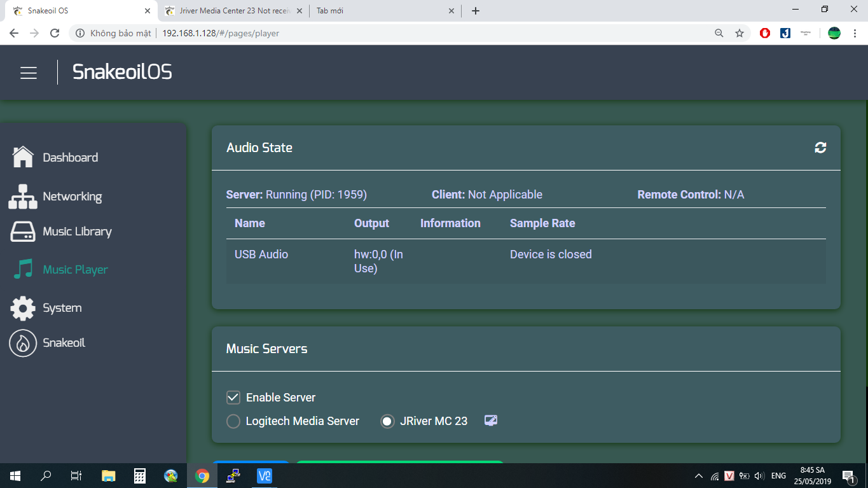This screenshot has height=488, width=868.
Task: Open the Dashboard page
Action: [71, 157]
